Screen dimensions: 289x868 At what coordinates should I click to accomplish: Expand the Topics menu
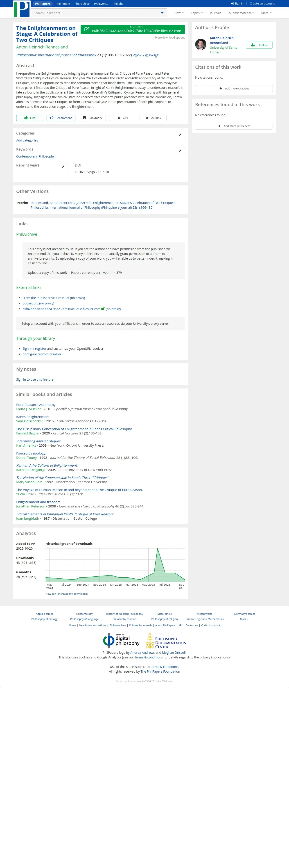[197, 13]
